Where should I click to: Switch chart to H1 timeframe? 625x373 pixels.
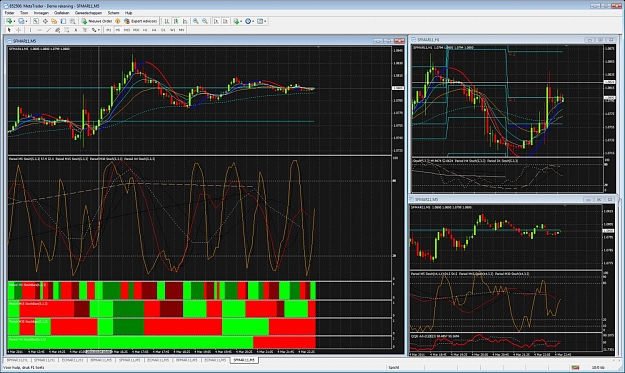pos(145,30)
